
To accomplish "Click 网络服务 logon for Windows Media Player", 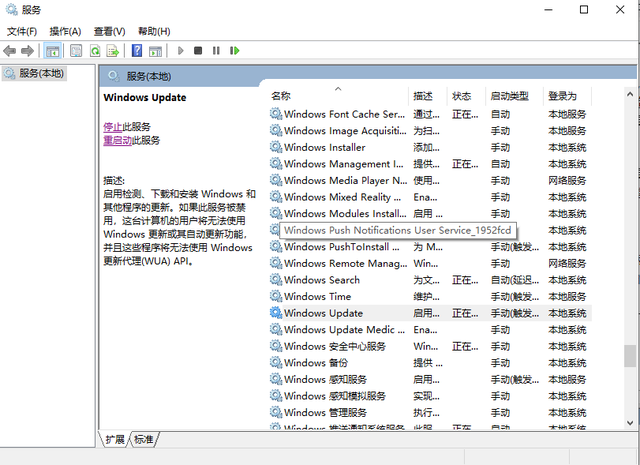I will pos(567,180).
